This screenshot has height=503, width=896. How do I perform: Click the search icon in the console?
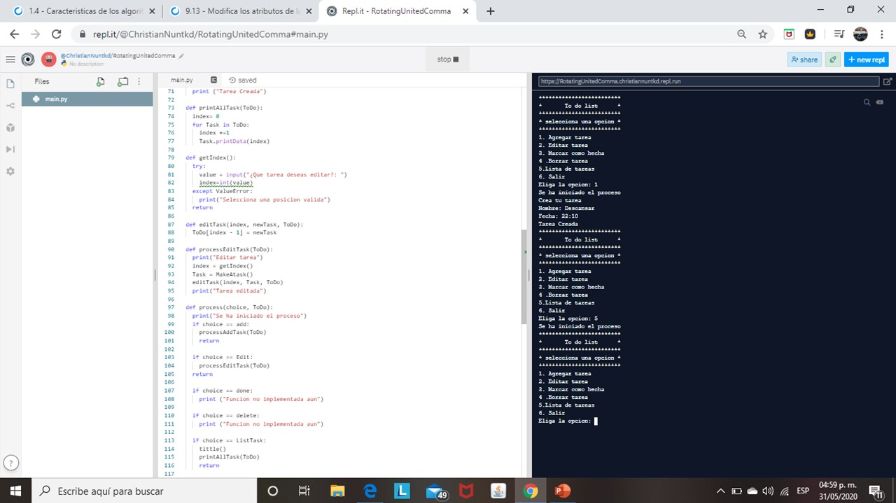click(x=867, y=101)
